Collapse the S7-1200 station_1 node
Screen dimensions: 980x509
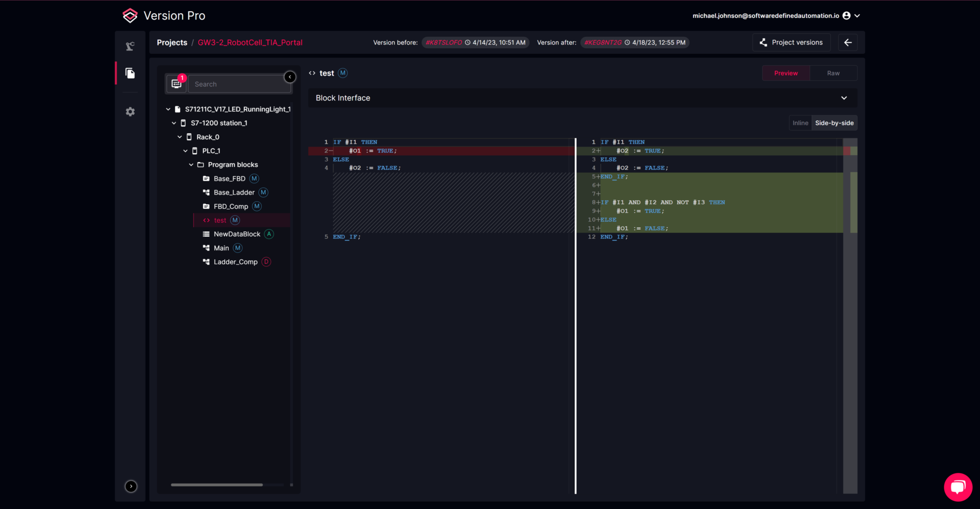point(174,123)
